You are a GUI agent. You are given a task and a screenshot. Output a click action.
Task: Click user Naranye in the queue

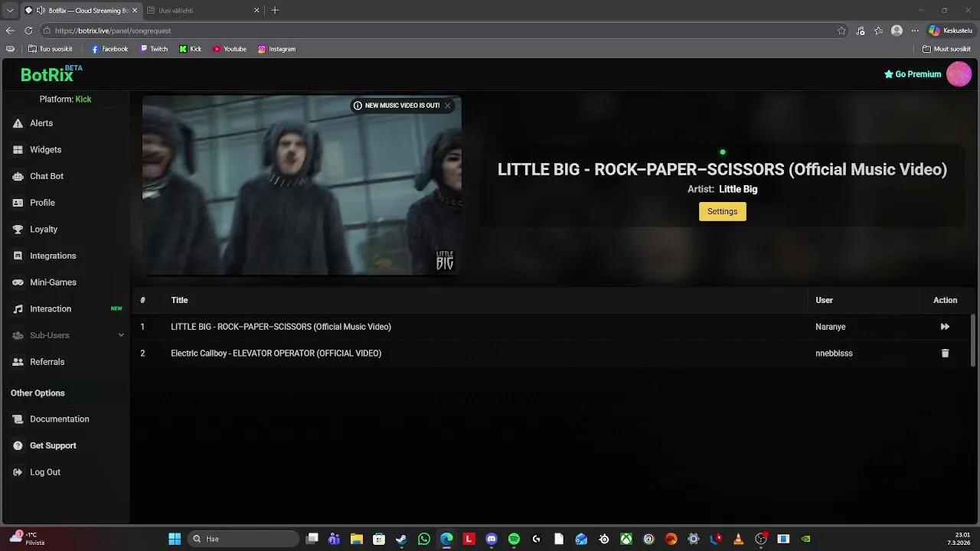tap(831, 327)
